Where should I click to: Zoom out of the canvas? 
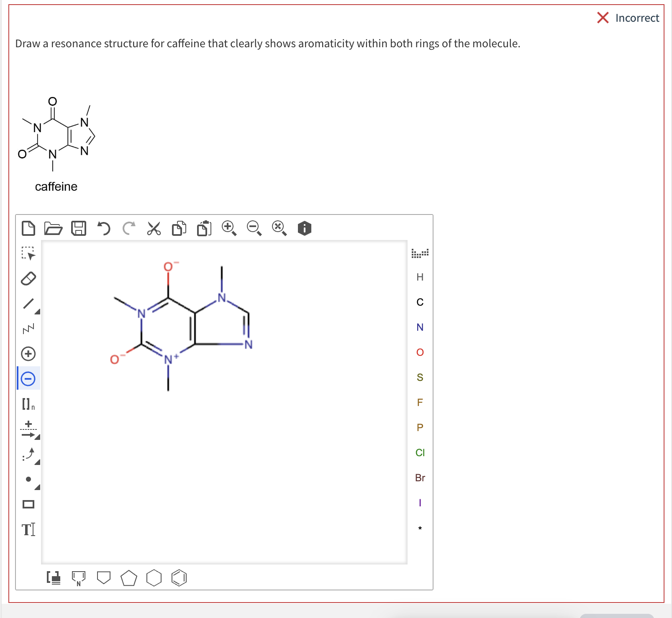click(x=254, y=228)
